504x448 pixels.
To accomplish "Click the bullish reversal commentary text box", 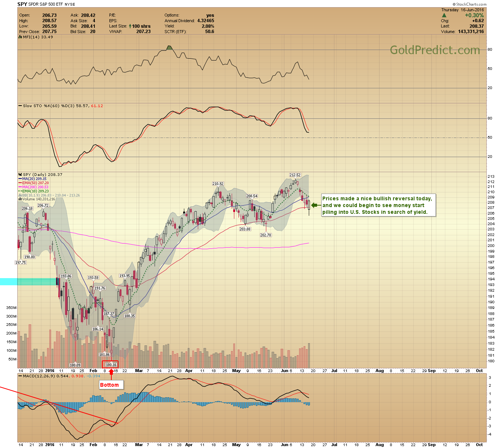I will tap(378, 205).
